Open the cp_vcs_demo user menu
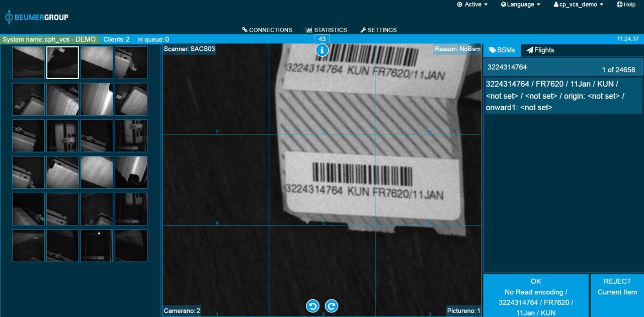This screenshot has width=644, height=317. pos(578,5)
